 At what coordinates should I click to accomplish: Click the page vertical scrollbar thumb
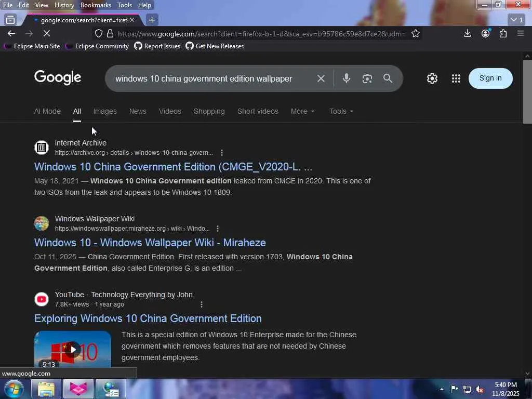point(527,92)
